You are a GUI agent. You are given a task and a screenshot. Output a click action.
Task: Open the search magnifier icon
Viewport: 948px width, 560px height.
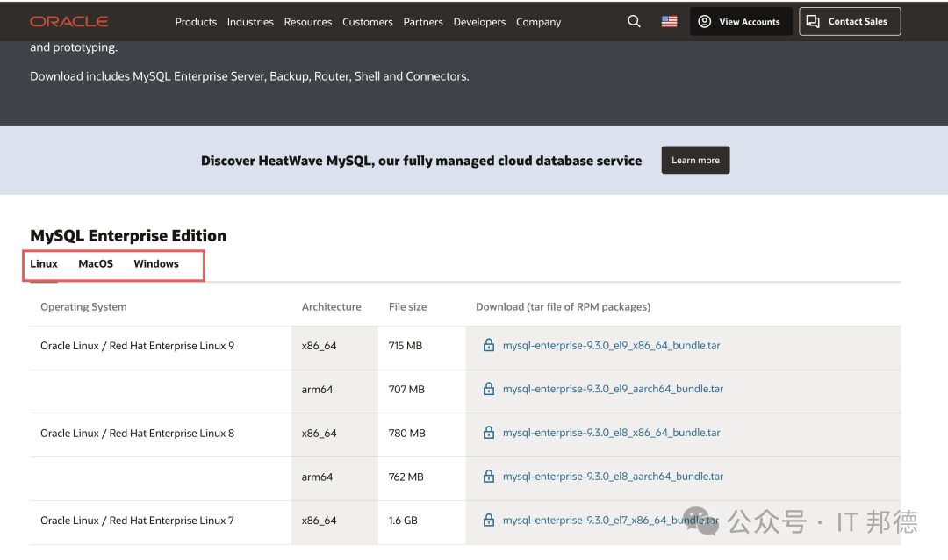click(634, 22)
